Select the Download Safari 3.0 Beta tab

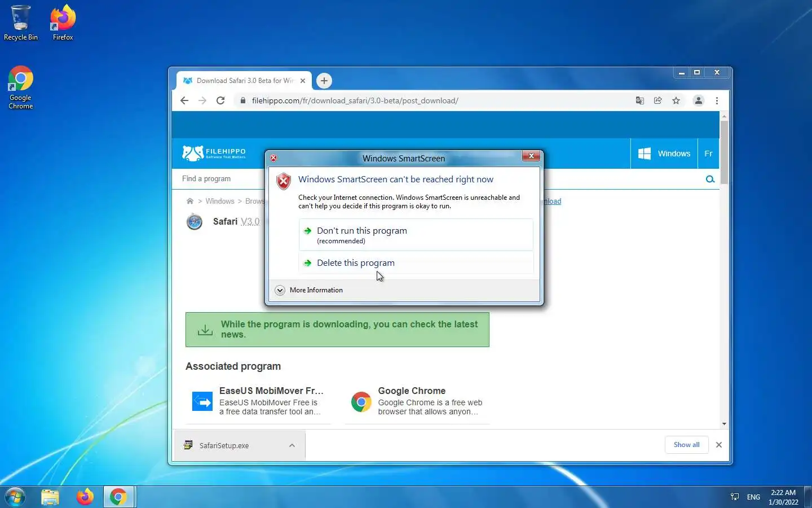pyautogui.click(x=244, y=81)
